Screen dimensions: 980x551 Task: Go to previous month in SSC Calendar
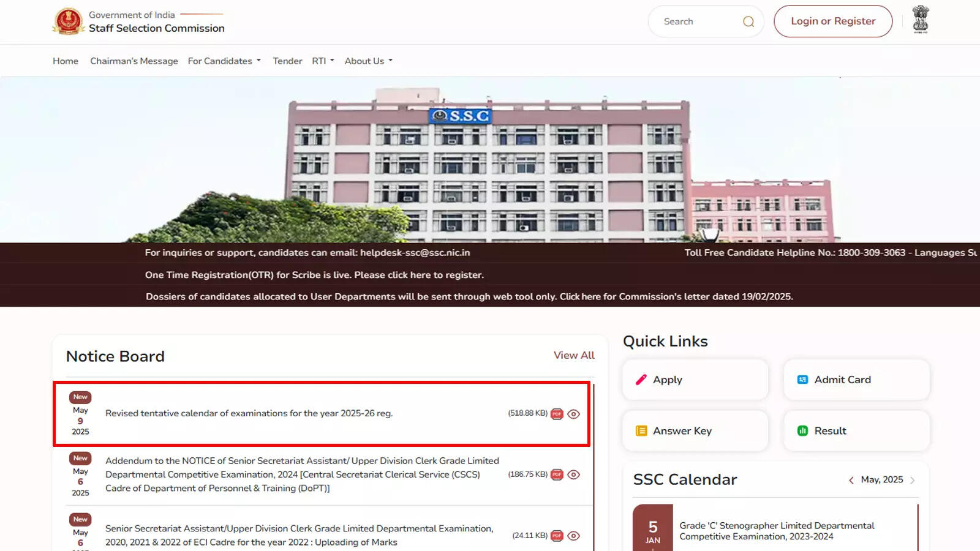pos(851,480)
